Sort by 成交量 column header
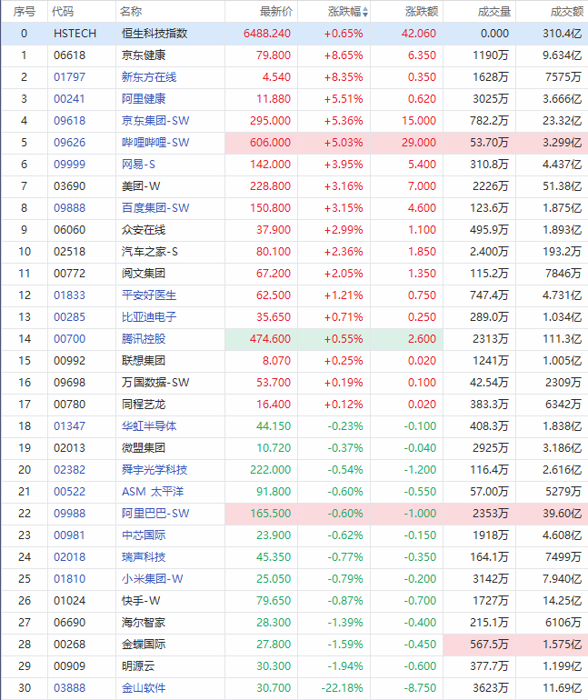This screenshot has height=700, width=588. click(x=494, y=12)
